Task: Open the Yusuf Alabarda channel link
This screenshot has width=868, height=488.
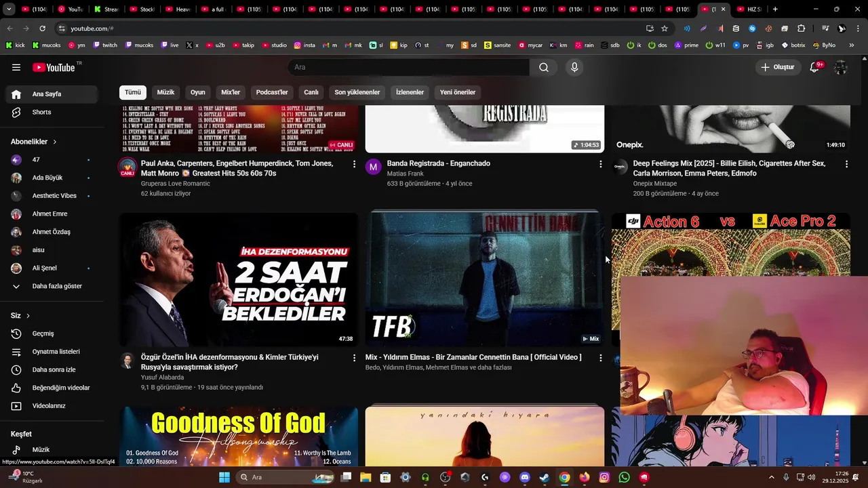Action: tap(162, 378)
